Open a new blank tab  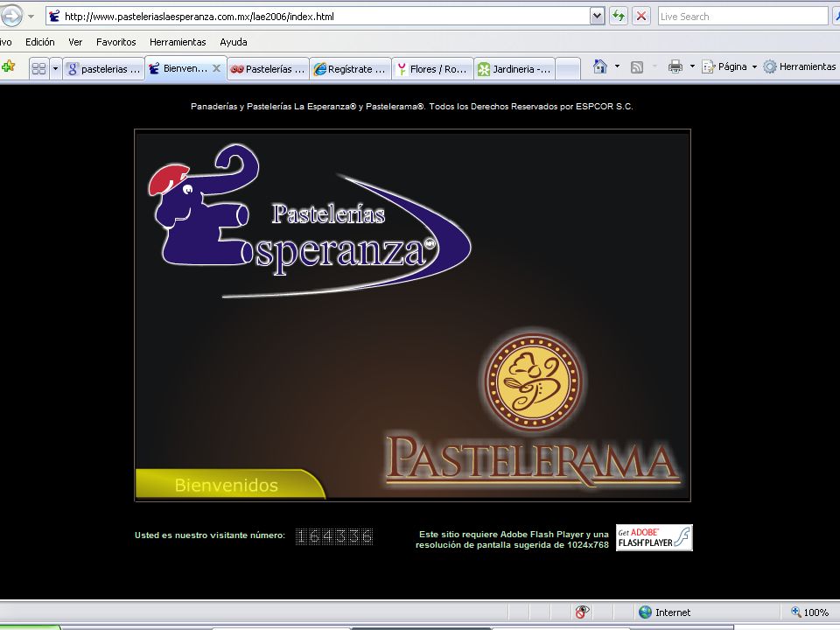tap(568, 68)
